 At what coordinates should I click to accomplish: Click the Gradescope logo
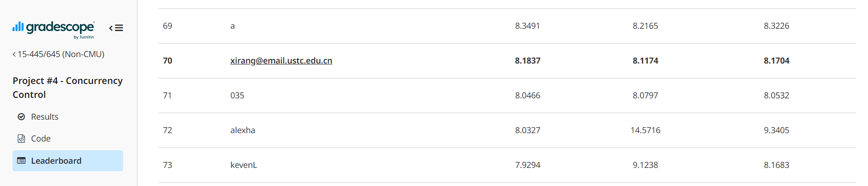54,29
